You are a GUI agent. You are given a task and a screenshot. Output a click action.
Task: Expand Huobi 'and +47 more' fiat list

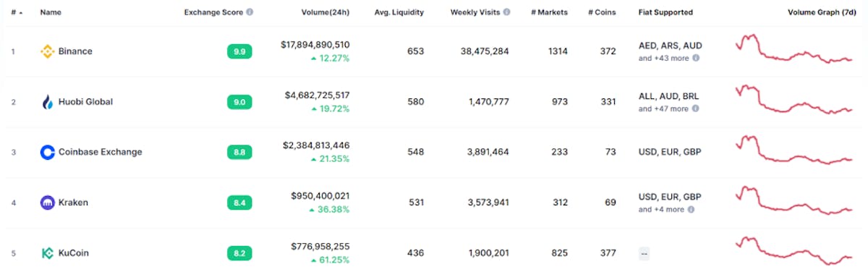click(663, 108)
